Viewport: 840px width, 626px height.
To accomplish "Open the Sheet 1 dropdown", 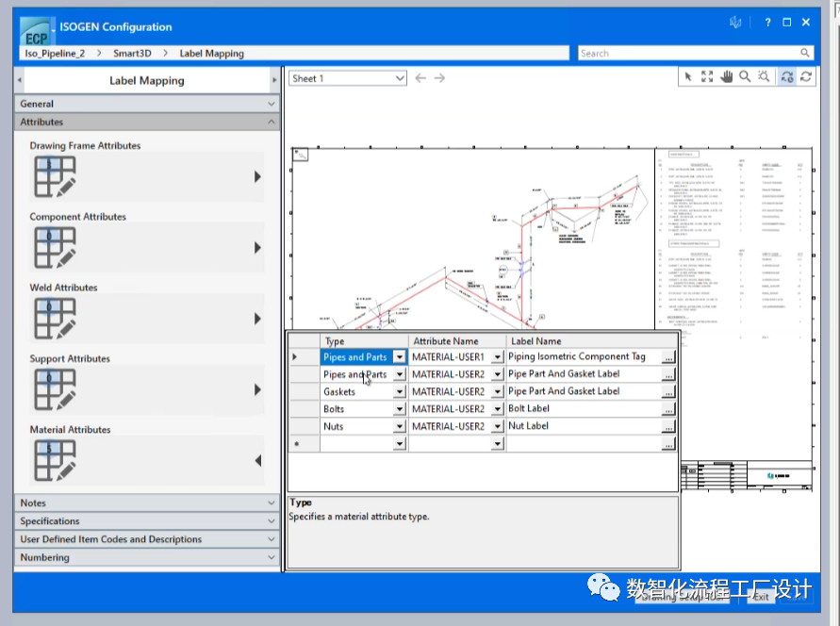I will coord(348,78).
